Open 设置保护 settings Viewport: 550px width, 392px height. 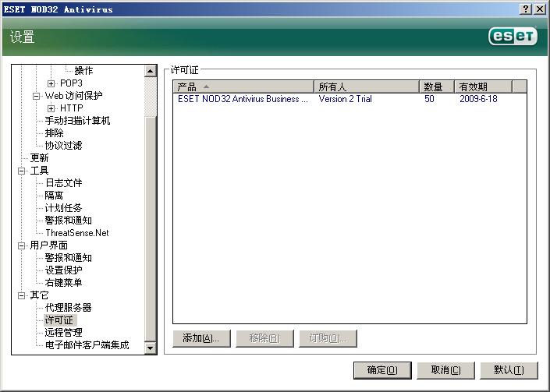63,270
